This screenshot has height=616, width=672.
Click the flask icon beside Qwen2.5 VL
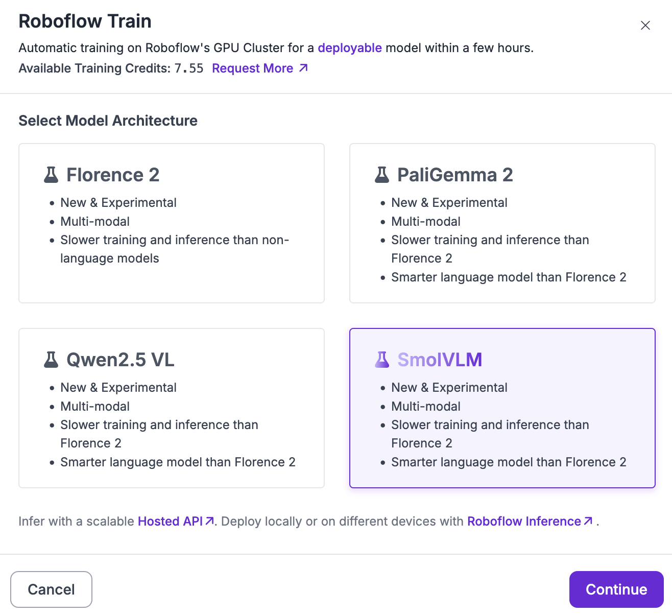pyautogui.click(x=51, y=360)
